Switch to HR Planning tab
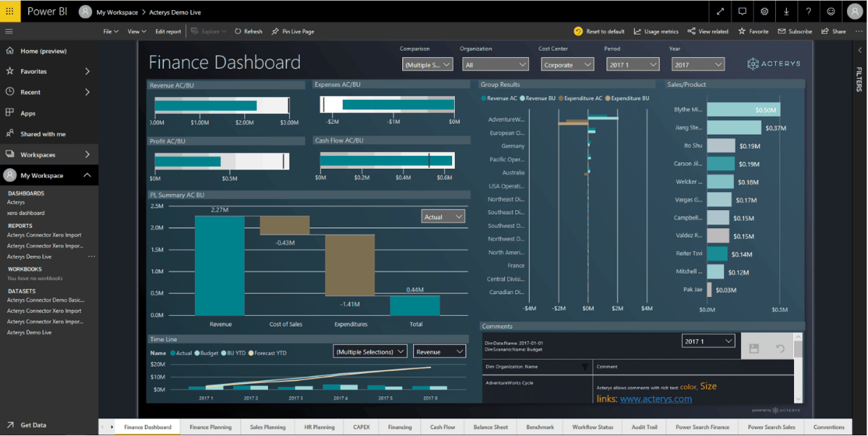This screenshot has height=436, width=868. [320, 427]
